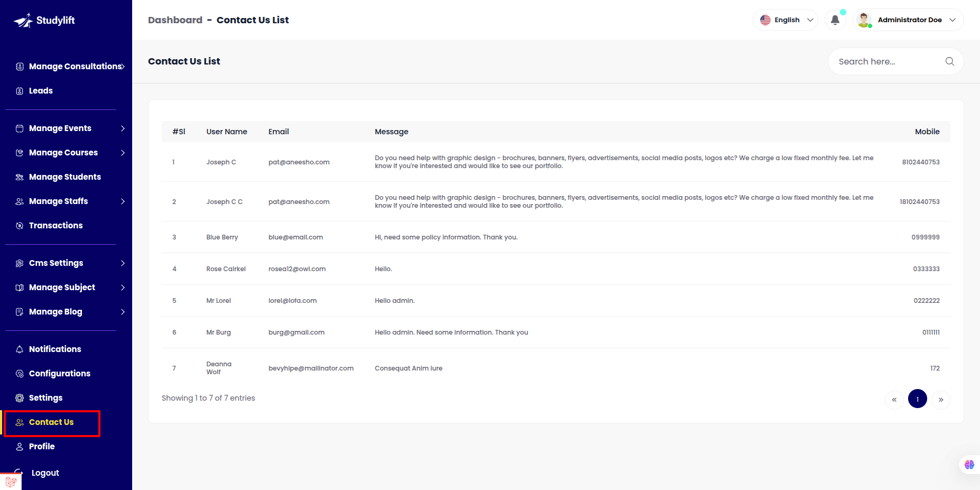Click the Laravel debug icon at bottom-left
Image resolution: width=980 pixels, height=490 pixels.
[11, 482]
